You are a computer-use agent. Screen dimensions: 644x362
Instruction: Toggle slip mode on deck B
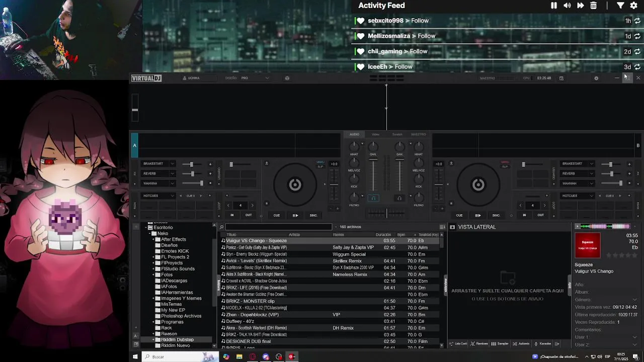click(x=505, y=166)
